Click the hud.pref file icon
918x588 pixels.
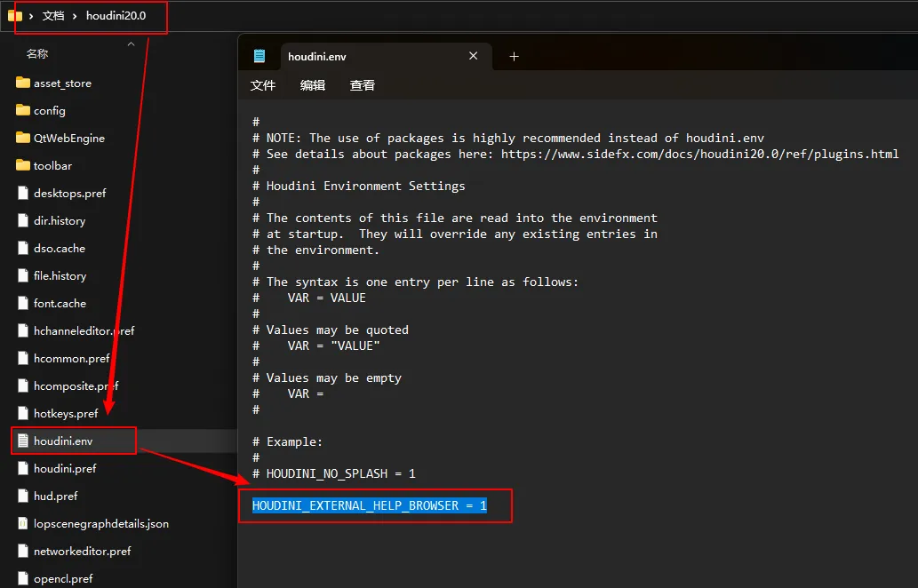pyautogui.click(x=23, y=495)
